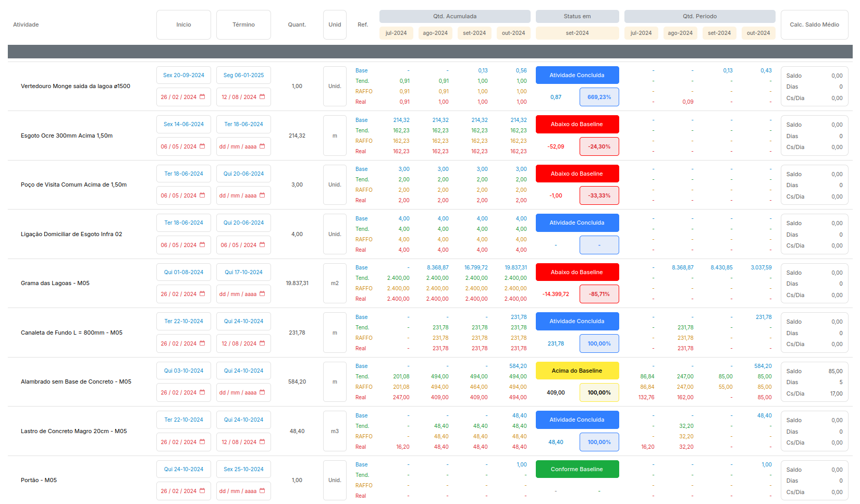Viewport: 860px width, 504px height.
Task: Click the Sex 20-09-2024 baseline start date field
Action: tap(183, 75)
